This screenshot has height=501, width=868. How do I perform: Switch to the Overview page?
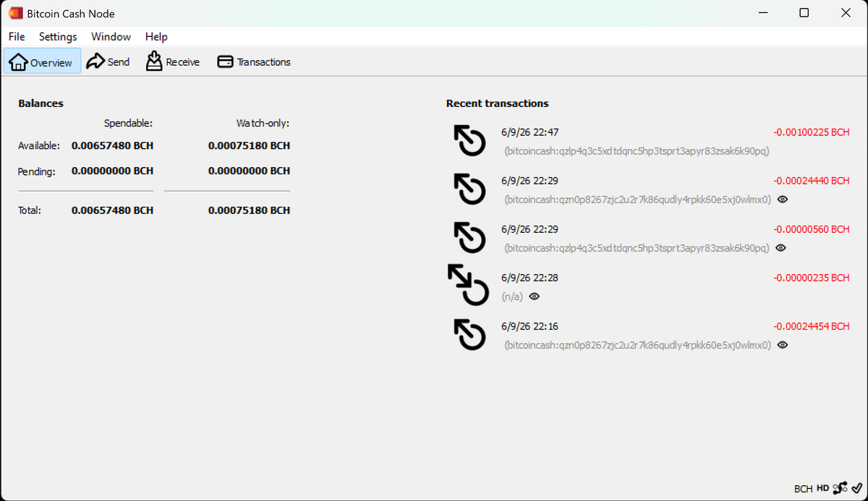point(42,61)
